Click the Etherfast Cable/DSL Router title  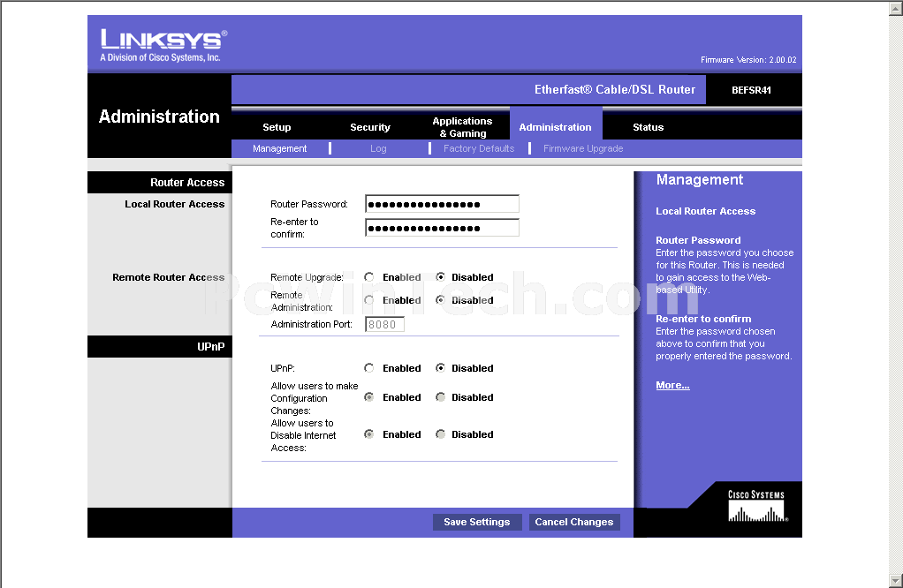pyautogui.click(x=614, y=90)
